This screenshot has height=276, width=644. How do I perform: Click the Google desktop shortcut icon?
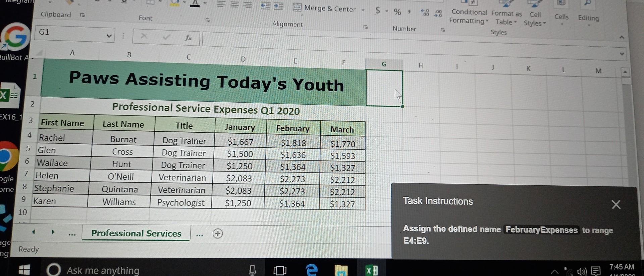pos(15,36)
